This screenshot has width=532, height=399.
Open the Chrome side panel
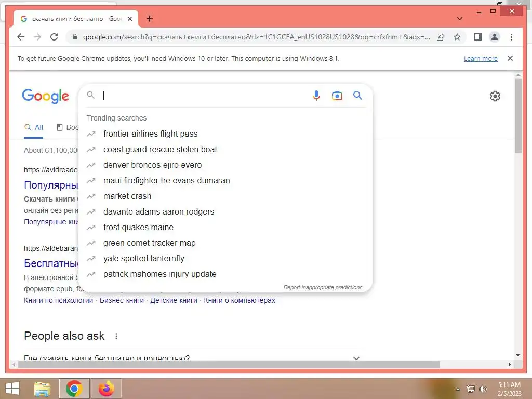[478, 37]
